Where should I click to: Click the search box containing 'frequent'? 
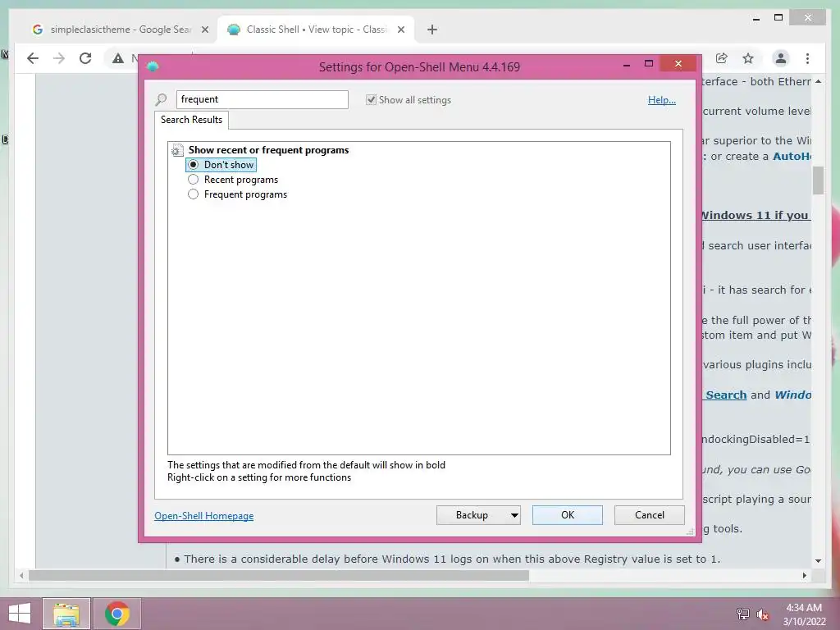point(262,99)
